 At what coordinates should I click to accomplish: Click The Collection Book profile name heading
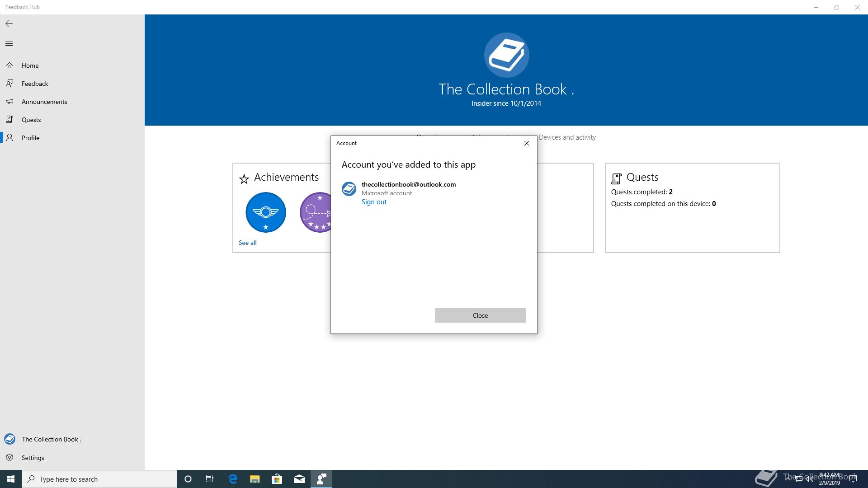click(x=506, y=89)
